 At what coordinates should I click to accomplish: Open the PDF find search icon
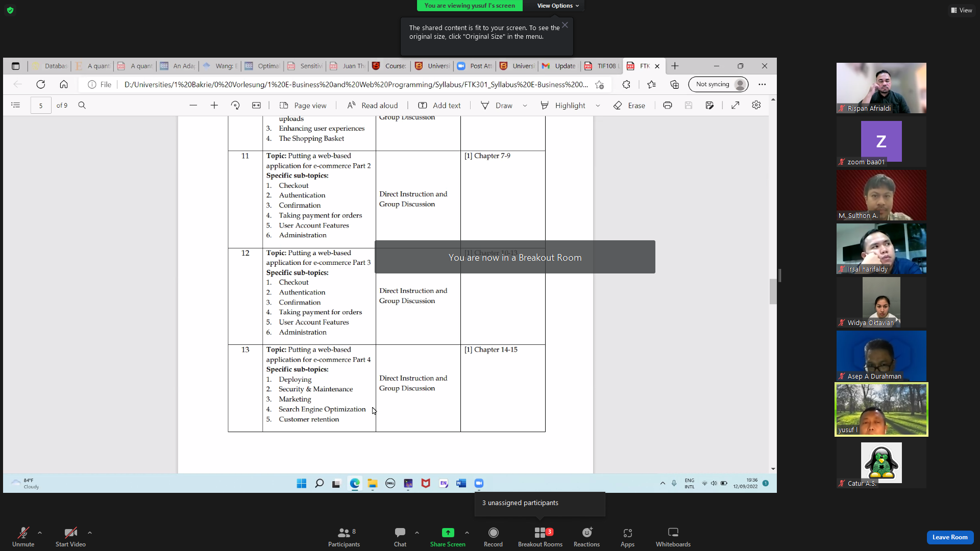(x=82, y=105)
